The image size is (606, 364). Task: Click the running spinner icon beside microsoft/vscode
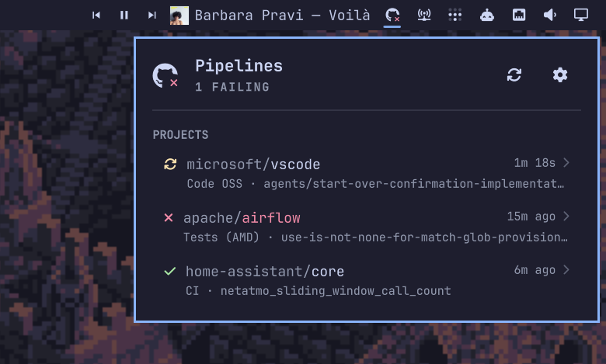[x=170, y=164]
